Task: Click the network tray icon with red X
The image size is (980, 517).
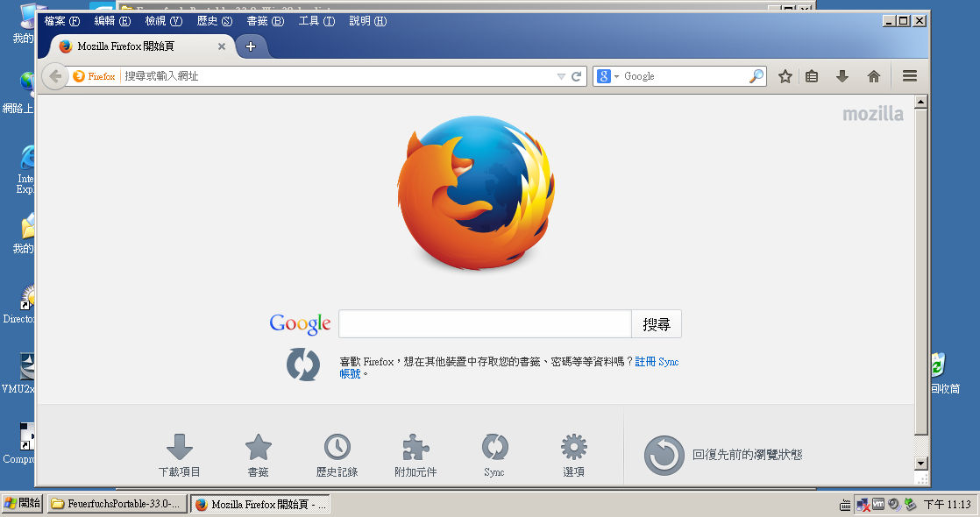Action: [x=863, y=505]
